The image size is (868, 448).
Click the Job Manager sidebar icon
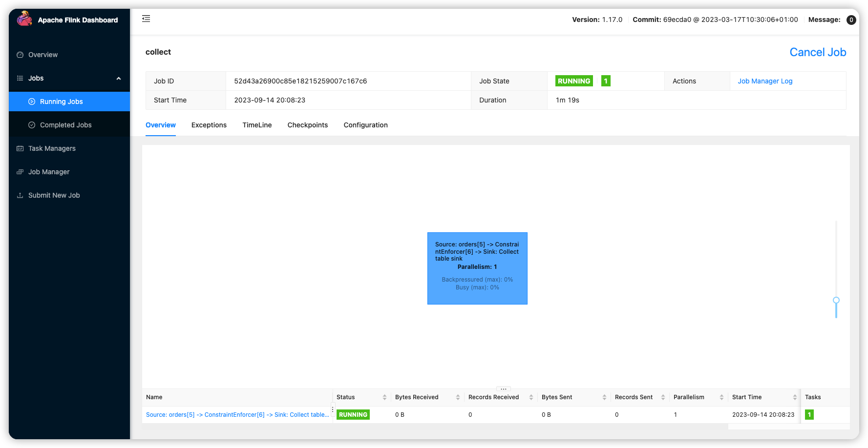[20, 172]
